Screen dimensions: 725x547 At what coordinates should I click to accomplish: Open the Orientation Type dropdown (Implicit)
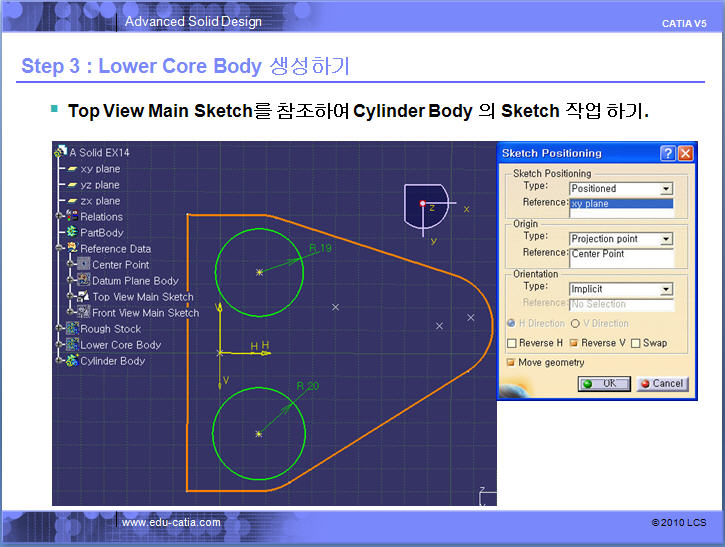pyautogui.click(x=666, y=289)
